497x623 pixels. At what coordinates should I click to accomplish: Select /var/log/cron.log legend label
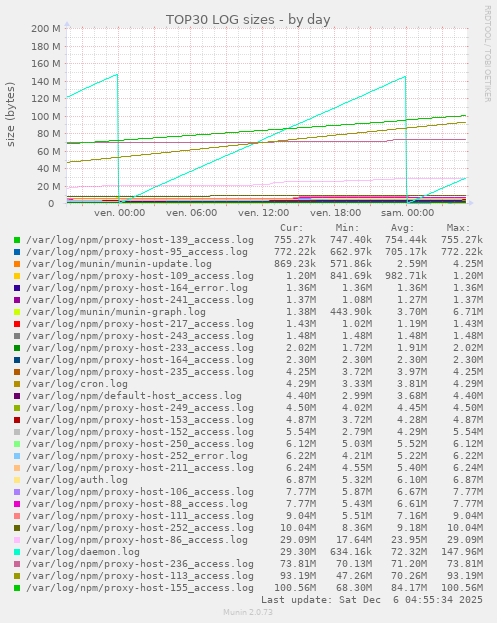pyautogui.click(x=77, y=384)
